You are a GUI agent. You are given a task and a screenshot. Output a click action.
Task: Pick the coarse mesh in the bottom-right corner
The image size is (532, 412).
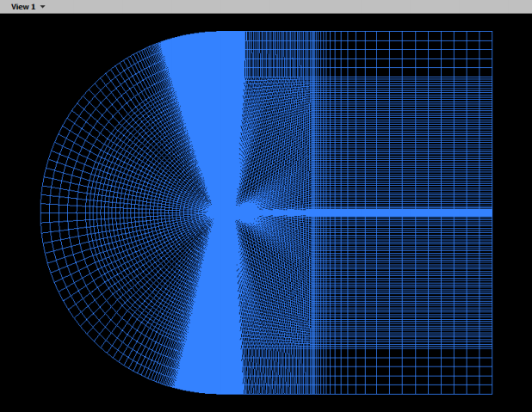click(x=465, y=374)
